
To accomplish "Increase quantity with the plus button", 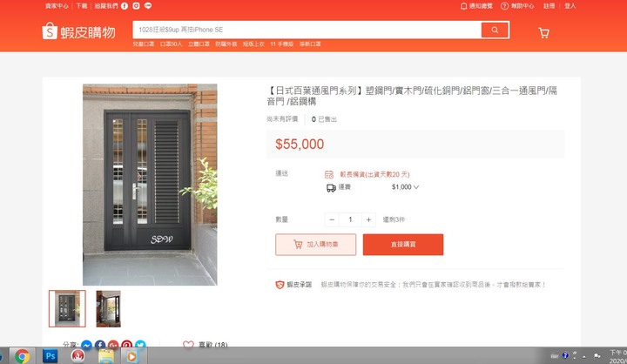I will tap(368, 219).
